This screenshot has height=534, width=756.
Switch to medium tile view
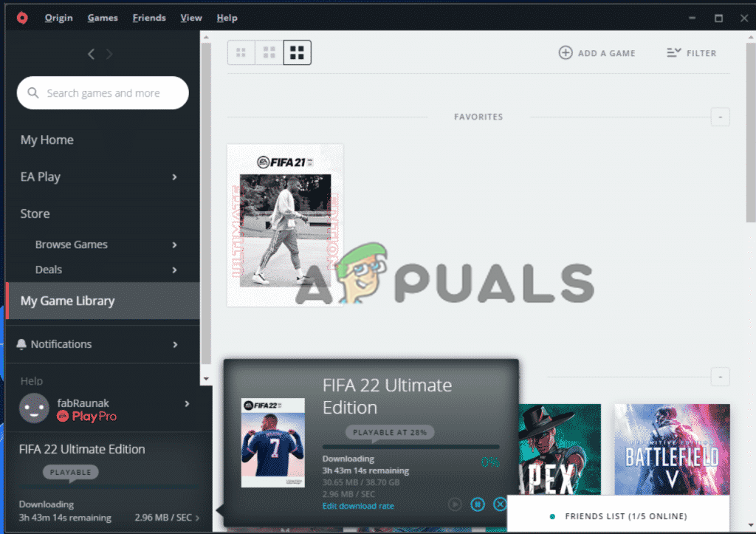(269, 52)
